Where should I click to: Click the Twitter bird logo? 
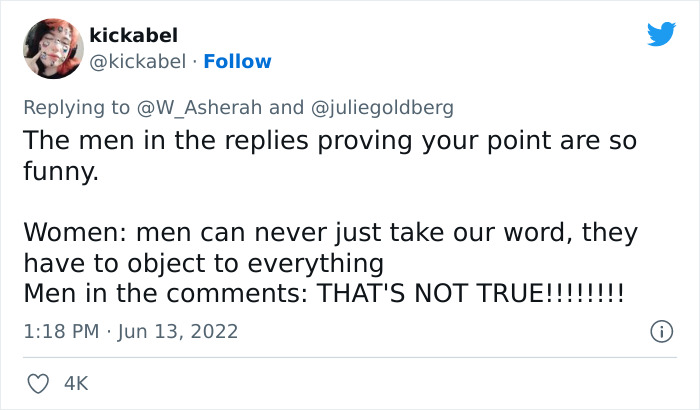pyautogui.click(x=661, y=34)
